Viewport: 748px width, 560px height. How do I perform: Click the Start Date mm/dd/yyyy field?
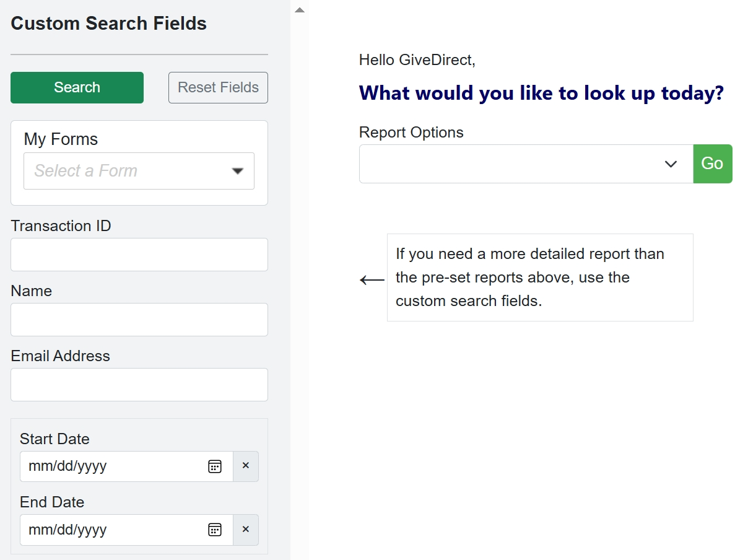(x=111, y=466)
